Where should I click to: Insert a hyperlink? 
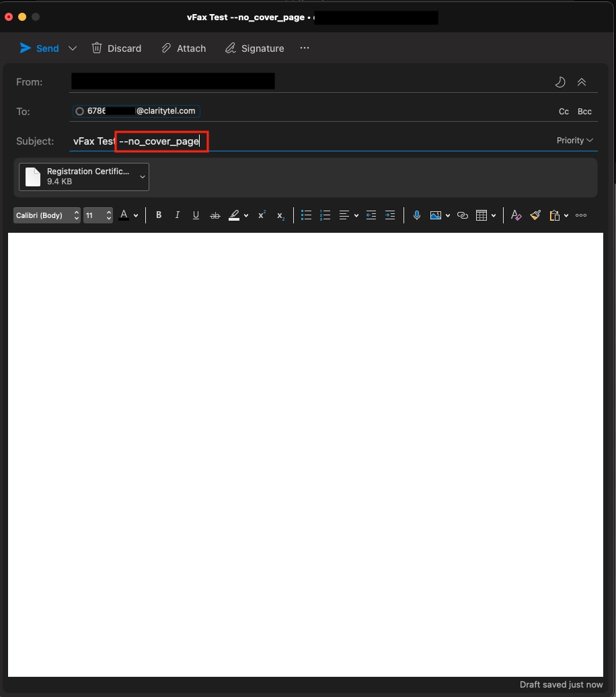point(463,215)
